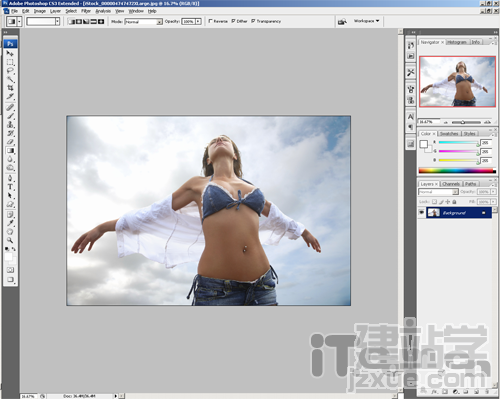The width and height of the screenshot is (500, 399).
Task: Select the Type tool
Action: 10,187
